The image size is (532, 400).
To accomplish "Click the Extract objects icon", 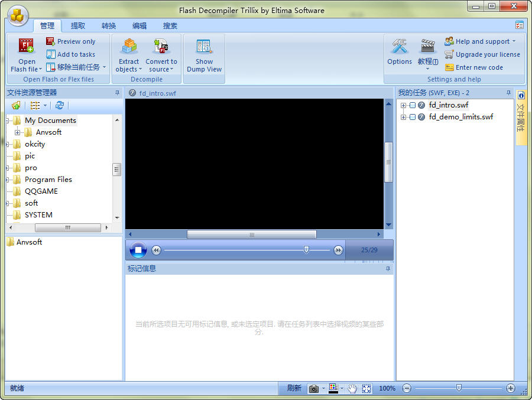I will pyautogui.click(x=128, y=47).
